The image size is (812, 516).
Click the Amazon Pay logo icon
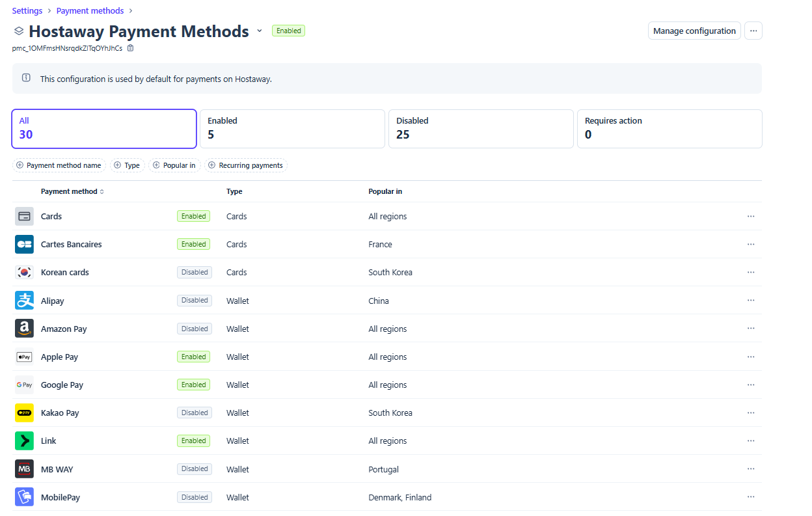point(24,329)
